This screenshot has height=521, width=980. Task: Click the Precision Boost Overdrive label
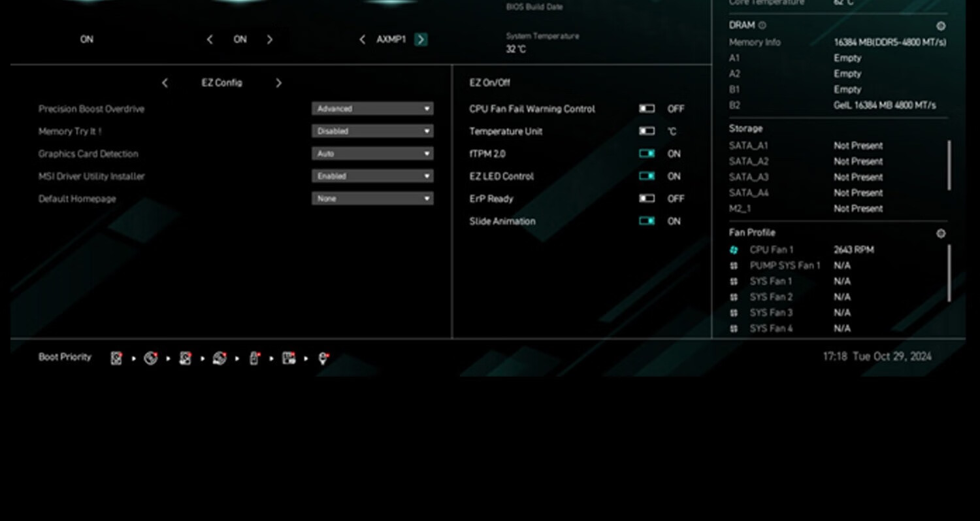coord(91,109)
